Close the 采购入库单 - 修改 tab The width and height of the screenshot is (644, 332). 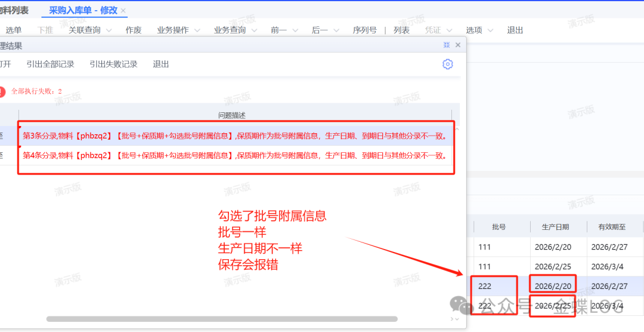click(123, 11)
